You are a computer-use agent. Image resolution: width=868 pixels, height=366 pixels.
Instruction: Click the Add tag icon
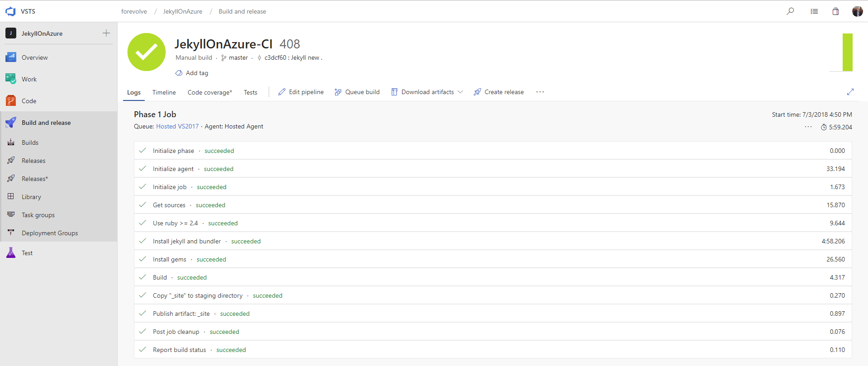[179, 73]
